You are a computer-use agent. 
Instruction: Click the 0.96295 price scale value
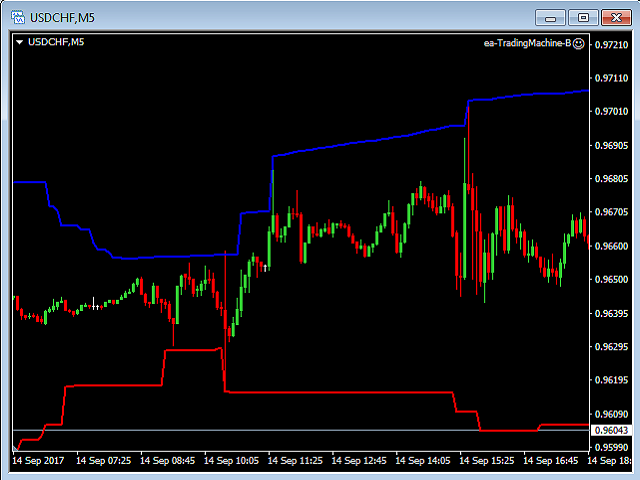pyautogui.click(x=611, y=347)
